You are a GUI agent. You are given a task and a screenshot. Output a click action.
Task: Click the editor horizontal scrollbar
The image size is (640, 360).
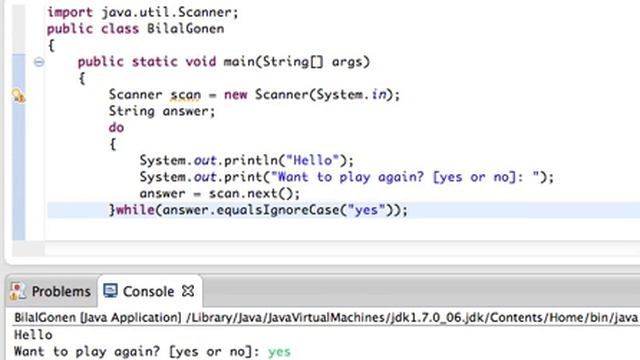[342, 249]
